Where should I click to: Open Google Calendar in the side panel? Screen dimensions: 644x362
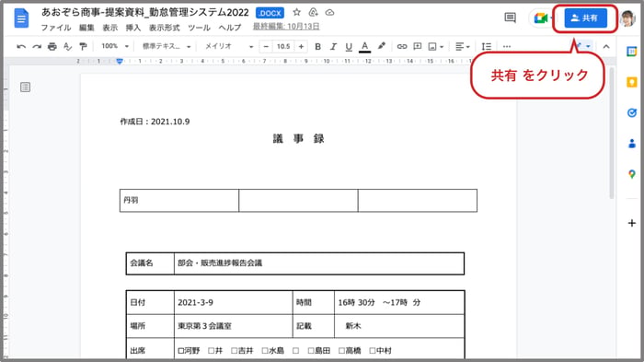632,52
